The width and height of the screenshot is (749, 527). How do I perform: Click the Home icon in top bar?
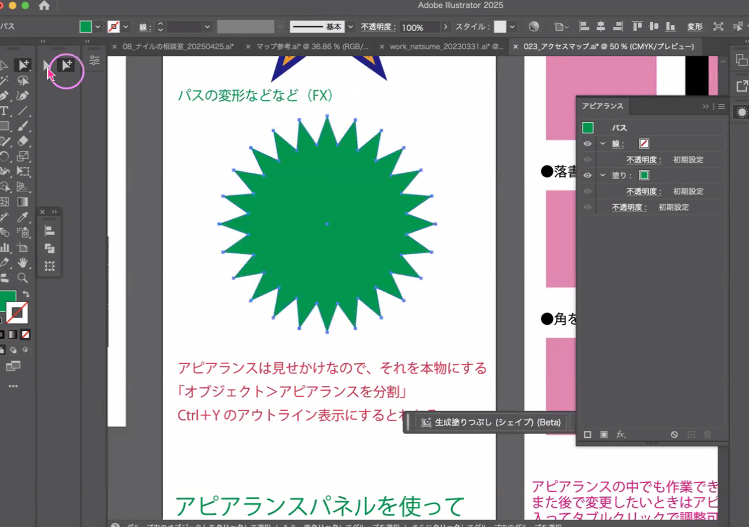[x=44, y=6]
